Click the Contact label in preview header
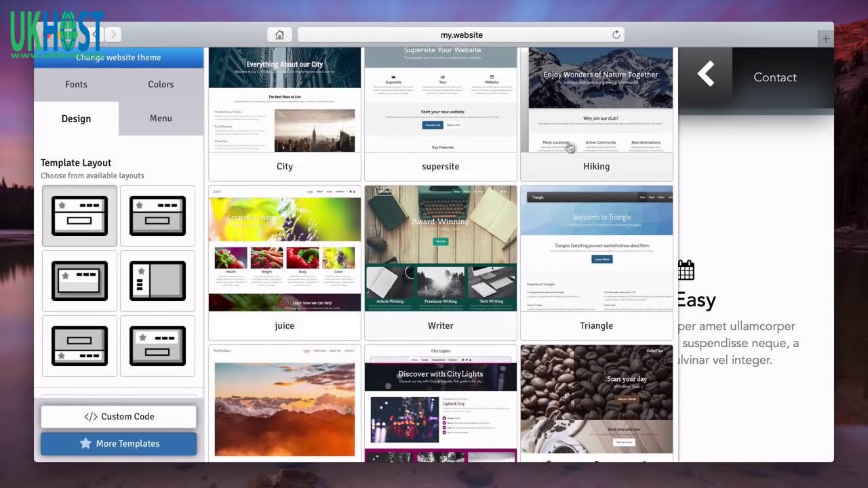Image resolution: width=868 pixels, height=488 pixels. pyautogui.click(x=775, y=77)
